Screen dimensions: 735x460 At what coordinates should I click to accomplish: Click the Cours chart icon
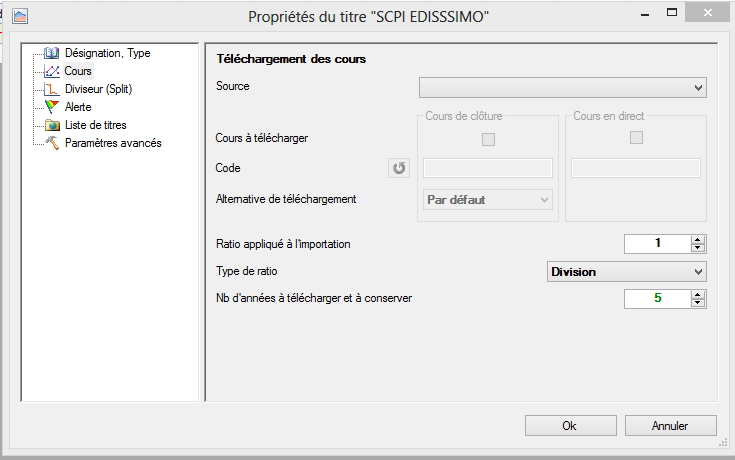pyautogui.click(x=53, y=71)
